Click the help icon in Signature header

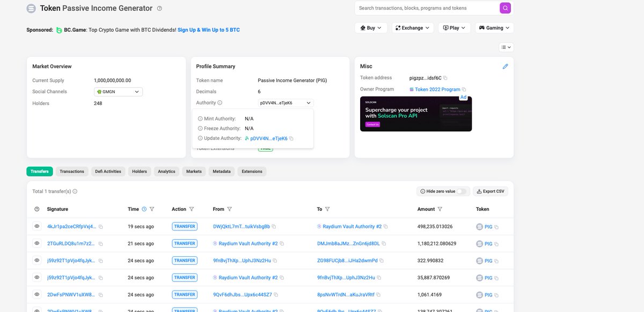tap(37, 209)
